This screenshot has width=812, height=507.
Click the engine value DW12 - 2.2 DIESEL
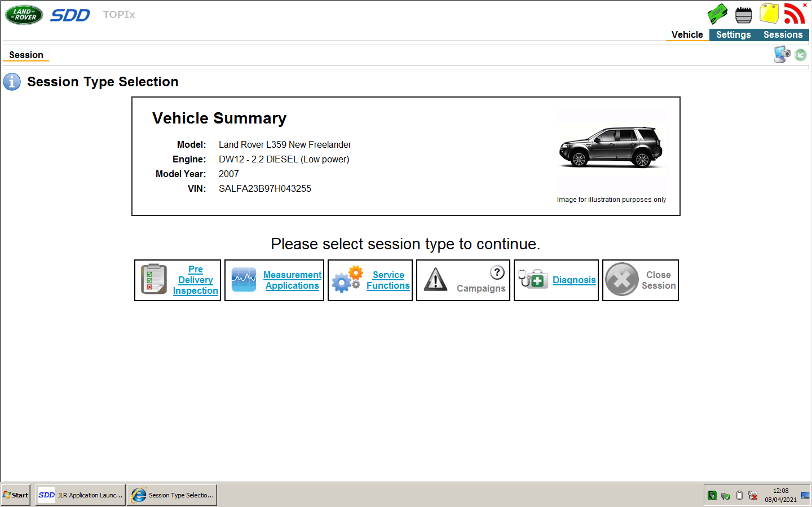(284, 159)
